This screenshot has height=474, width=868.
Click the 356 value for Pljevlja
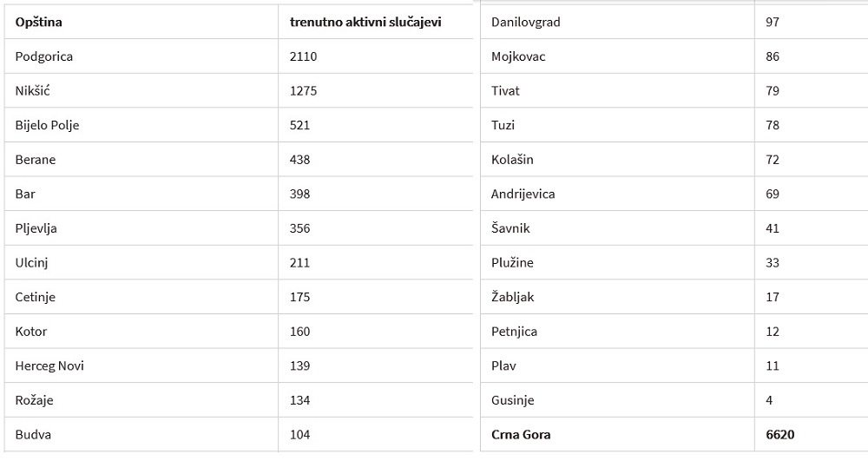click(299, 228)
